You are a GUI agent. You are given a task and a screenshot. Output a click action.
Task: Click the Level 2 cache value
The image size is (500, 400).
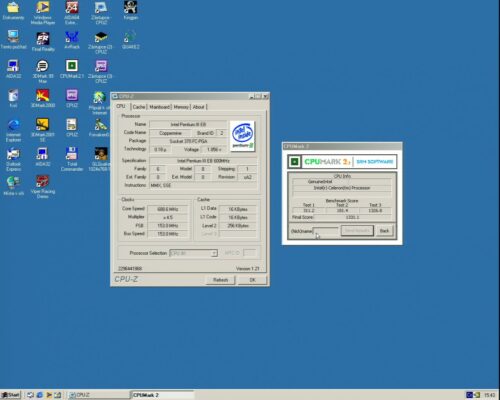click(x=238, y=226)
